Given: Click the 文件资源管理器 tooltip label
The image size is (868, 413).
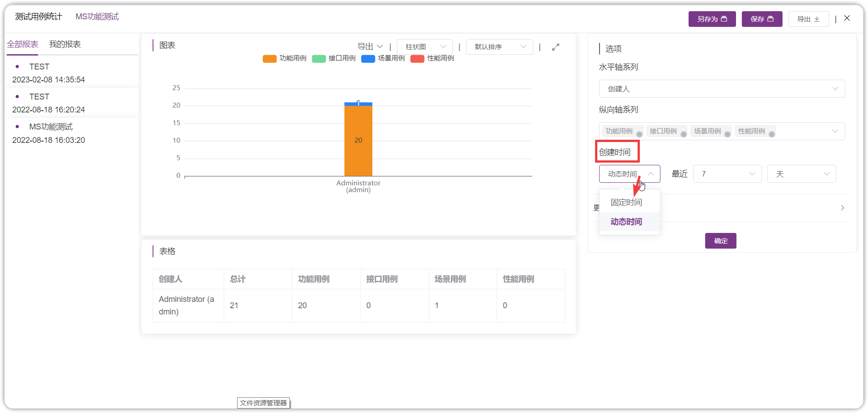Looking at the screenshot, I should pos(263,403).
